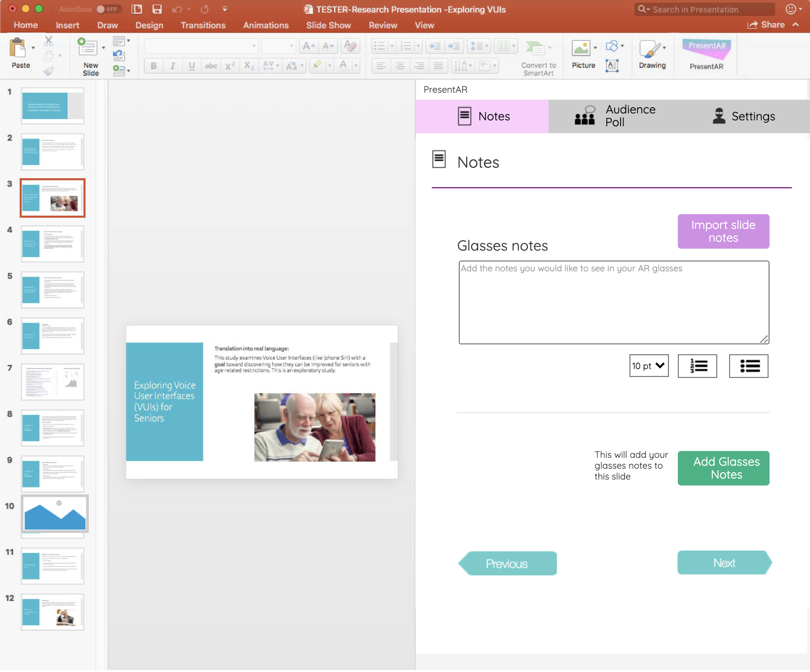Open the Drawing tools
The image size is (810, 672).
coord(652,54)
